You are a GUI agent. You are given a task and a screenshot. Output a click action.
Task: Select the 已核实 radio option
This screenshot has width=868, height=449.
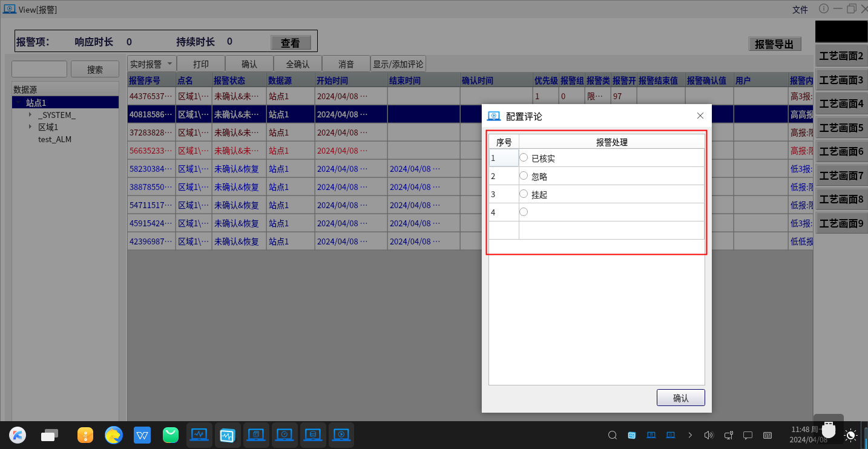coord(524,157)
